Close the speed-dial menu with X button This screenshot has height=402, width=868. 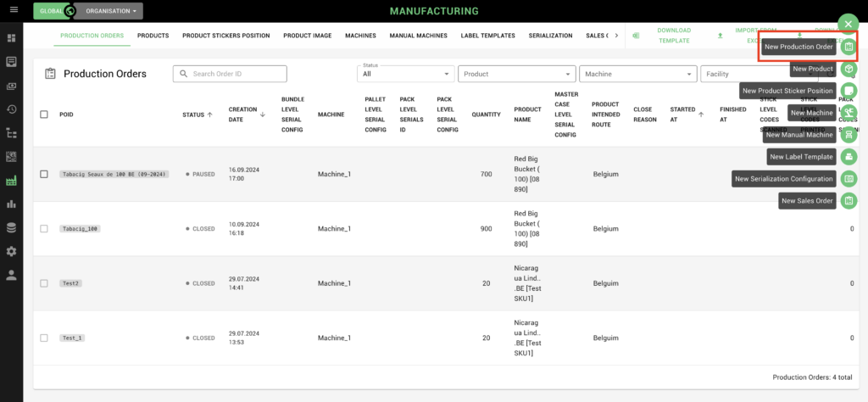pos(849,24)
